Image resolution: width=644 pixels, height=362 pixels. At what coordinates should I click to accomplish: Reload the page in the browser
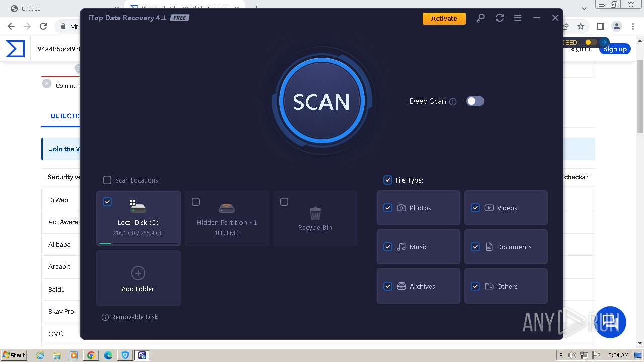pyautogui.click(x=43, y=26)
